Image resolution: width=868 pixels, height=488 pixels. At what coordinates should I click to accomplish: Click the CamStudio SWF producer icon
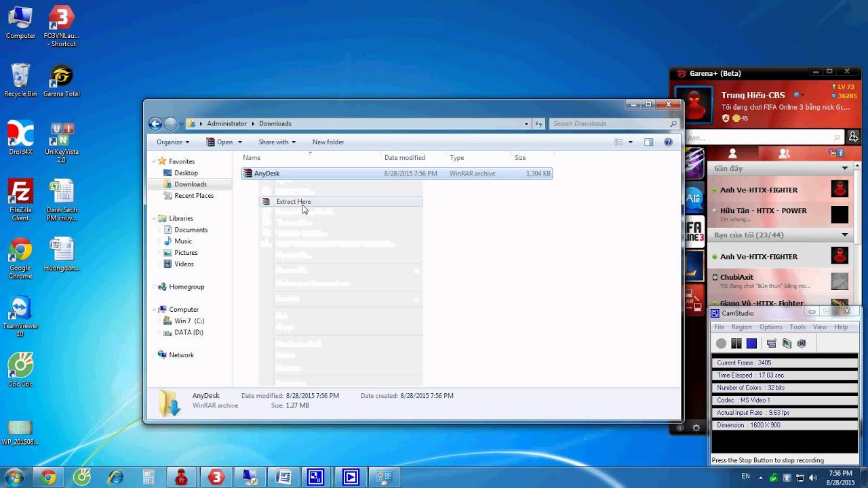(802, 344)
